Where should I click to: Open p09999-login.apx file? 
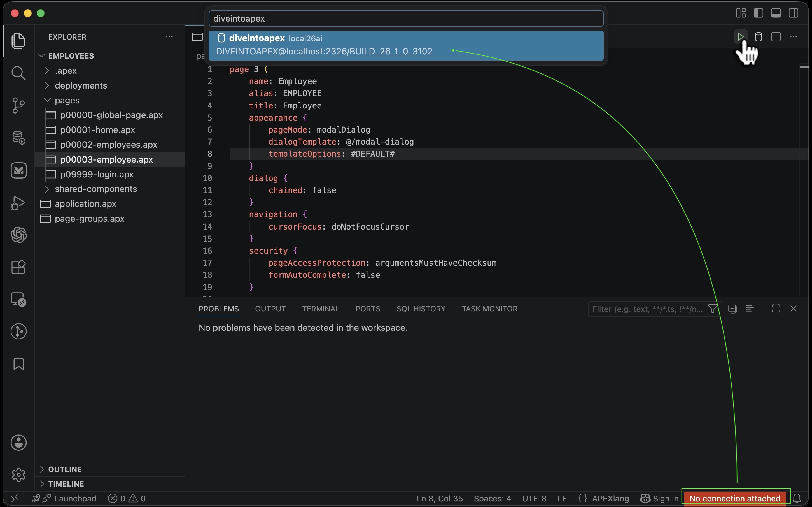tap(110, 174)
